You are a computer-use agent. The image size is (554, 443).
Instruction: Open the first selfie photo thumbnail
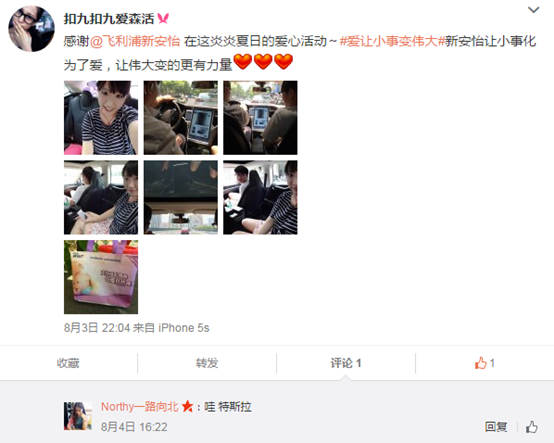click(x=101, y=118)
